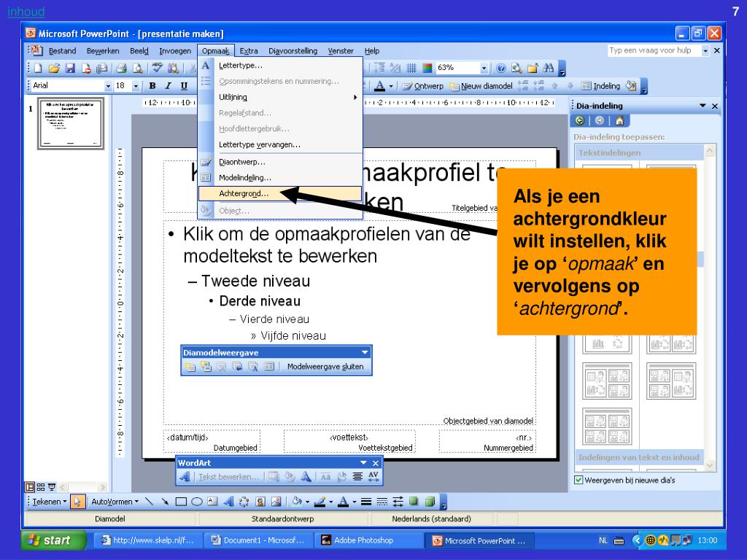747x560 pixels.
Task: Select the Arrow tool in drawing toolbar
Action: pyautogui.click(x=165, y=502)
